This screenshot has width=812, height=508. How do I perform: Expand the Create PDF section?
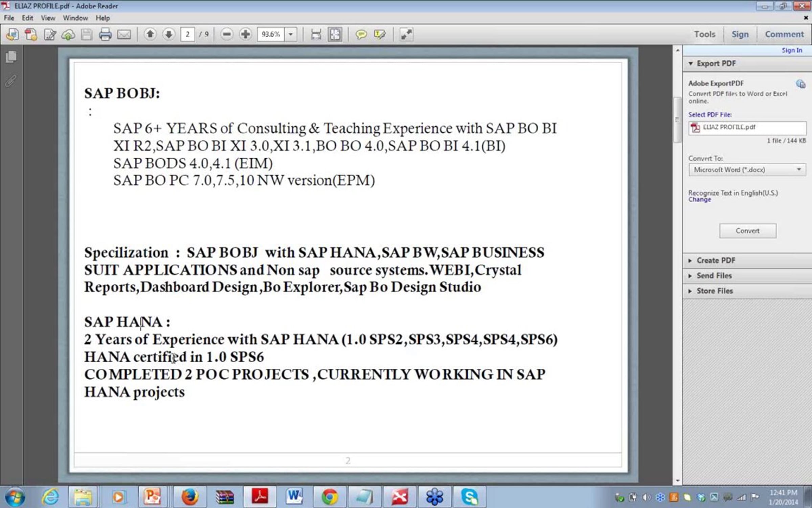pyautogui.click(x=716, y=260)
